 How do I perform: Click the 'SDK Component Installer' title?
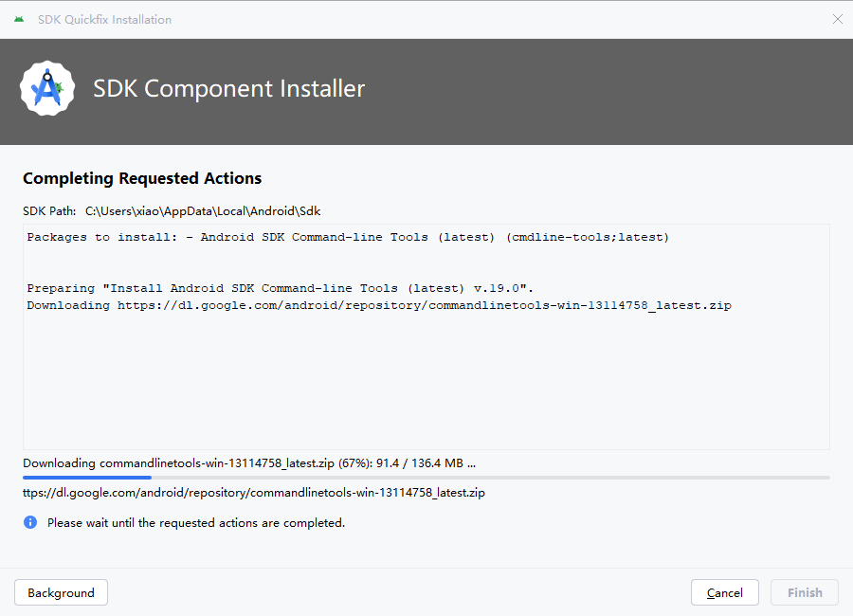tap(228, 89)
